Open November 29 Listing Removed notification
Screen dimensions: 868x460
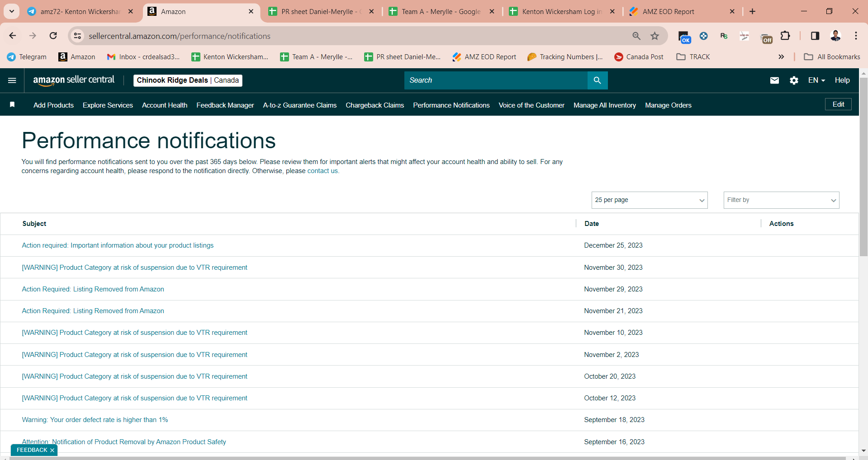coord(93,289)
